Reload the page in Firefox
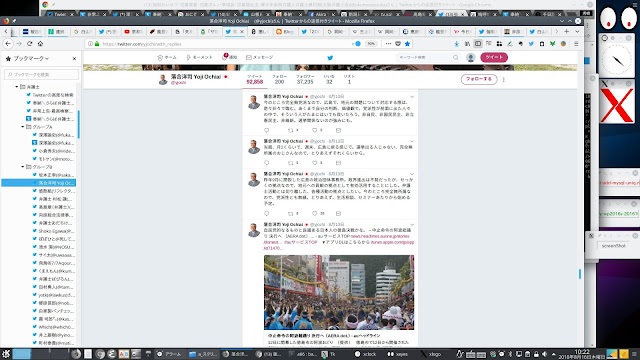 [29, 44]
